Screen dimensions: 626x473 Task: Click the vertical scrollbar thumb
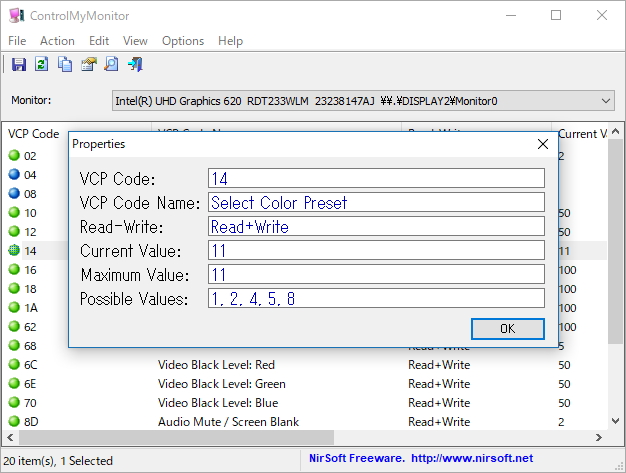tap(616, 241)
